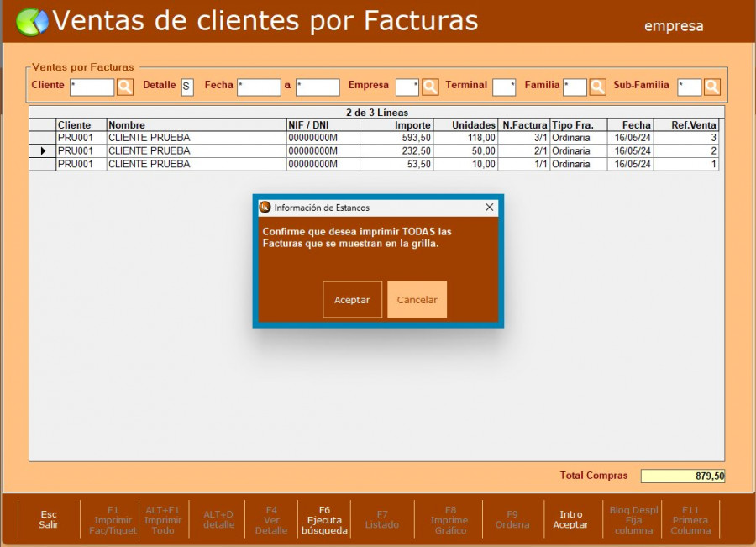Viewport: 756px width, 547px height.
Task: Sort by the Importe column header
Action: [x=396, y=125]
